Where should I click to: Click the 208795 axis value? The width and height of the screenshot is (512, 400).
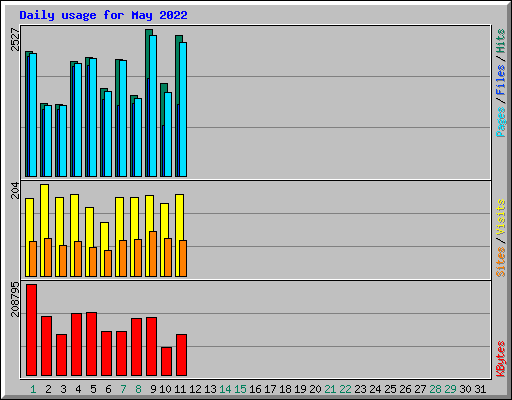pyautogui.click(x=15, y=299)
